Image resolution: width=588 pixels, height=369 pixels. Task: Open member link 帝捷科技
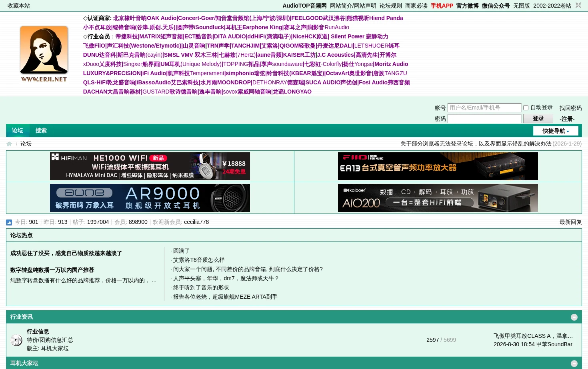tap(126, 36)
